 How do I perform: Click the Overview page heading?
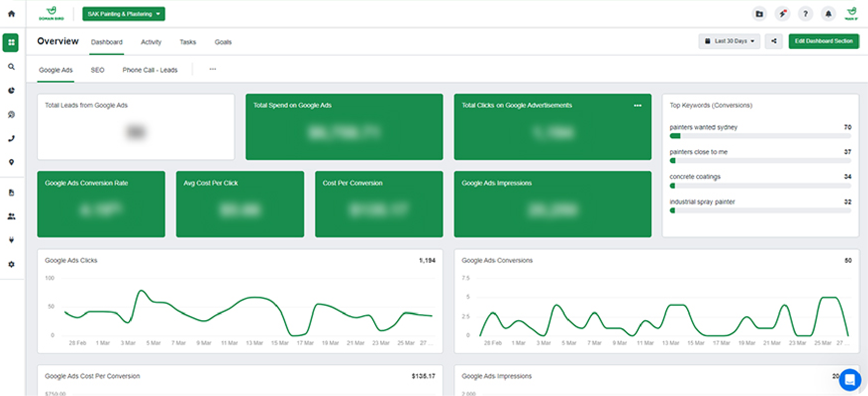pos(58,41)
